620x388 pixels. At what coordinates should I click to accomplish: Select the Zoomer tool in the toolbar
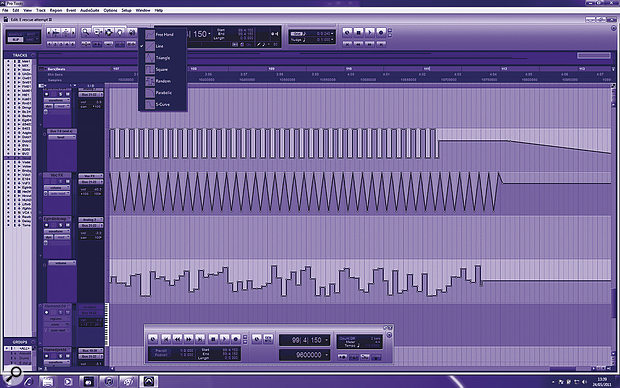point(85,32)
